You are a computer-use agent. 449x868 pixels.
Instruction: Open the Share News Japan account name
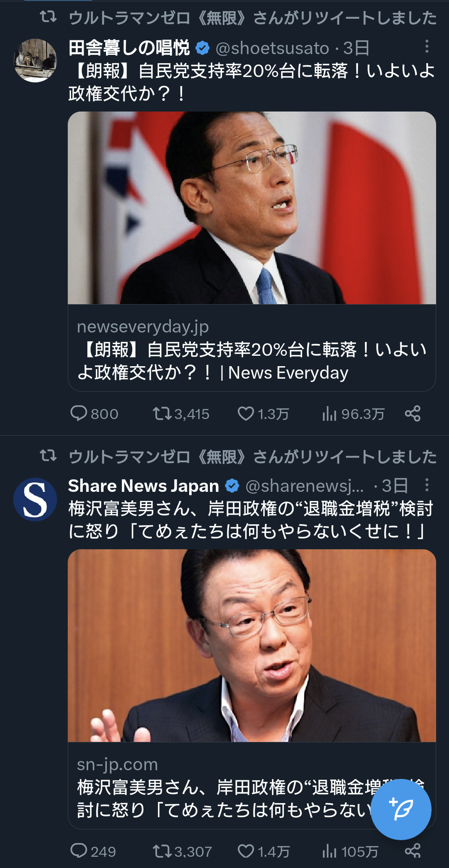click(143, 486)
